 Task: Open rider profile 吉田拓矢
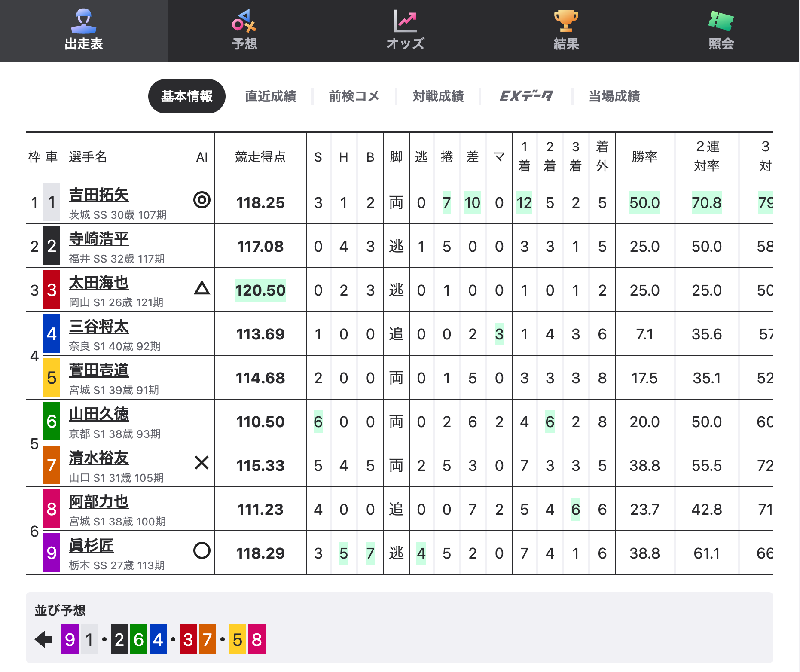pyautogui.click(x=99, y=195)
